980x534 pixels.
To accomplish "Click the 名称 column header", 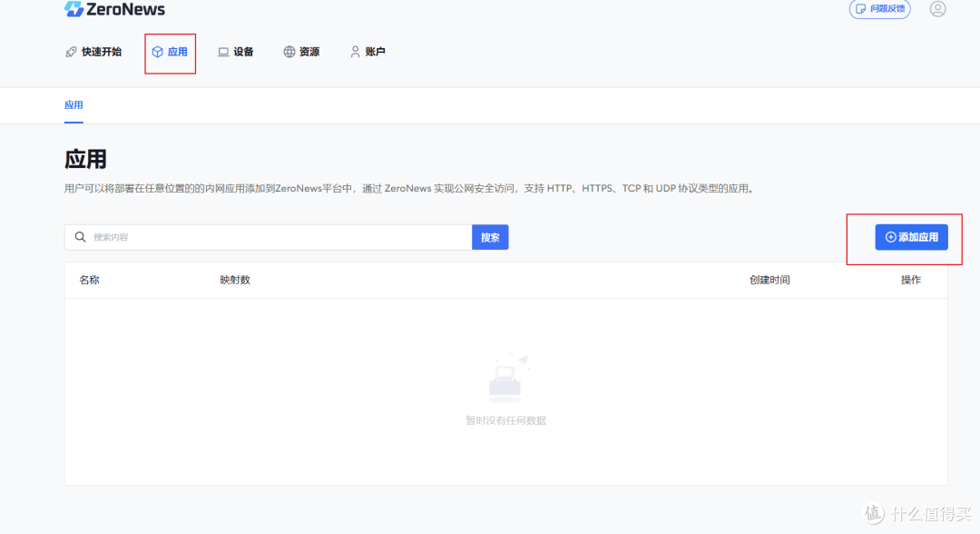I will (x=88, y=280).
